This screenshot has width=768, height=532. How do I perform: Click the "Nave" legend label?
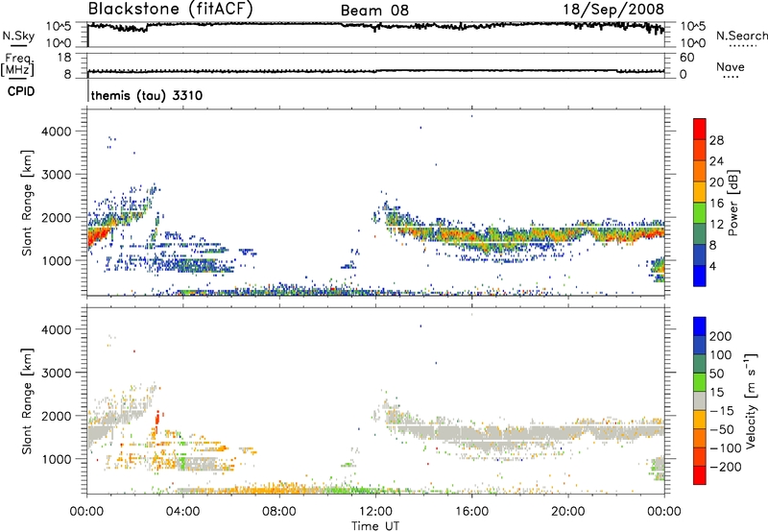click(x=731, y=67)
